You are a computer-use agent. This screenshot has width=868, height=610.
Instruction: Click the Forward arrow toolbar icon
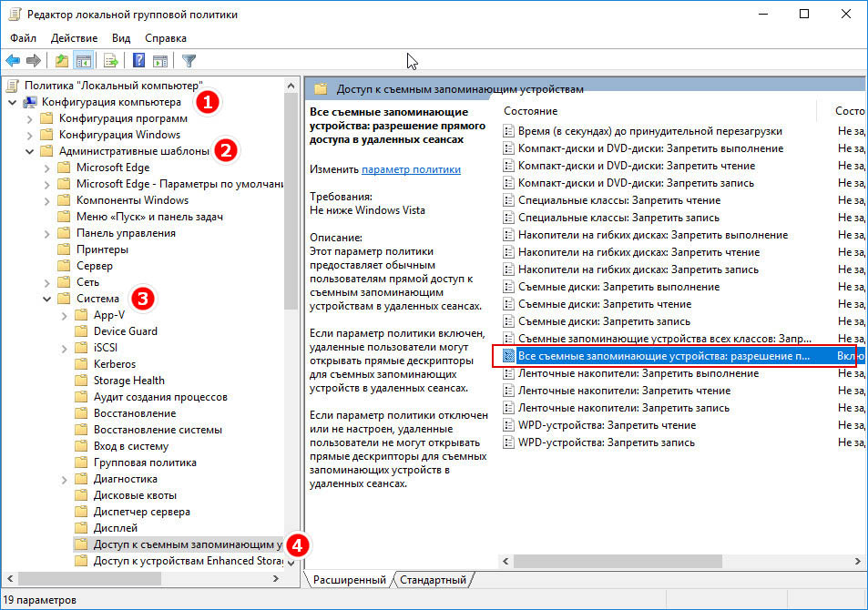[x=33, y=61]
